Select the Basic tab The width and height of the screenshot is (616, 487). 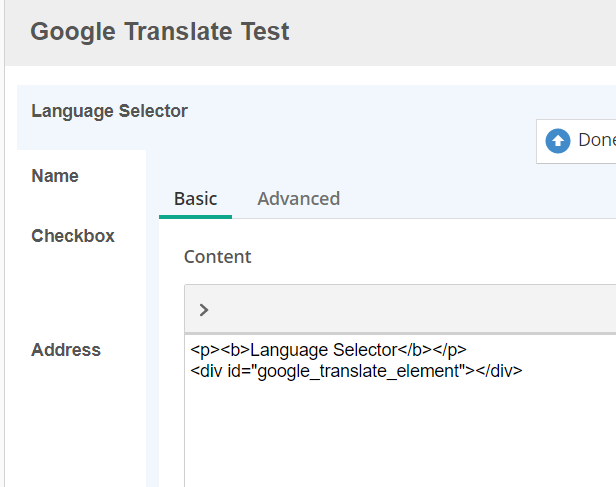(195, 198)
